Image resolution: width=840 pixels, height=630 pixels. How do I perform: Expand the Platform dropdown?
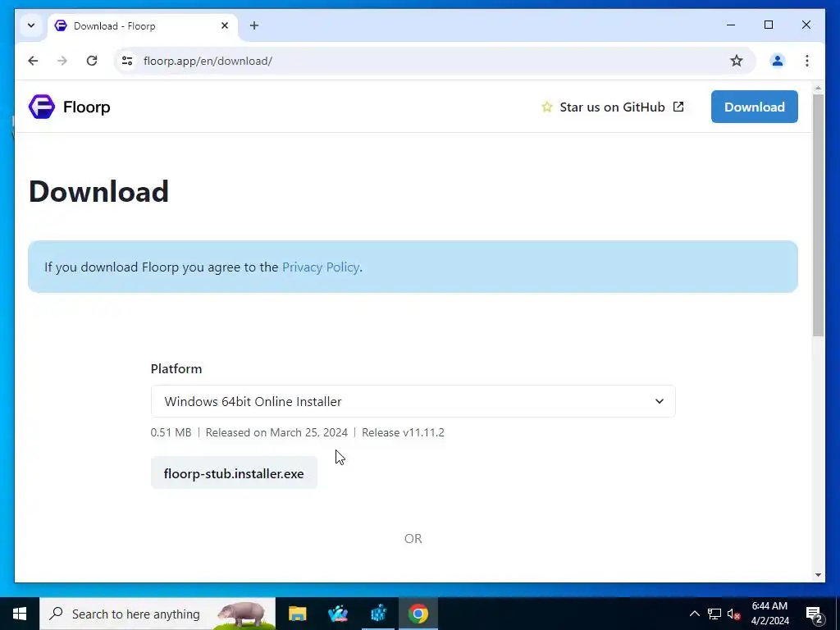pyautogui.click(x=413, y=401)
